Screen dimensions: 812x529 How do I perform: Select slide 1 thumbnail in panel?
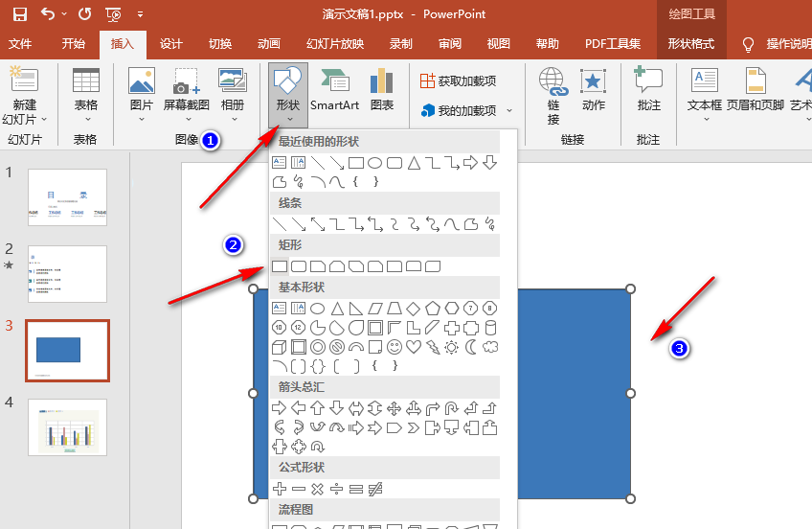(67, 196)
